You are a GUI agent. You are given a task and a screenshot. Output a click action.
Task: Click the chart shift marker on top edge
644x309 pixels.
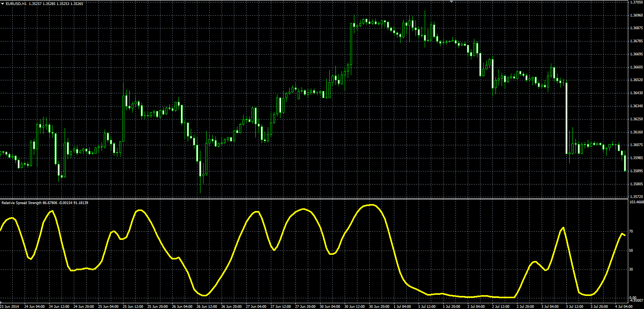[452, 2]
